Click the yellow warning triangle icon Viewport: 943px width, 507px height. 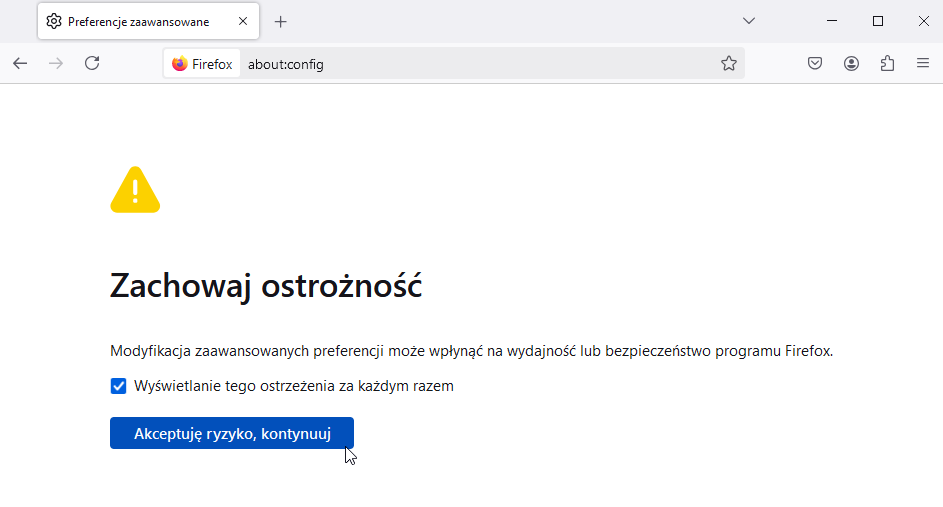[135, 190]
